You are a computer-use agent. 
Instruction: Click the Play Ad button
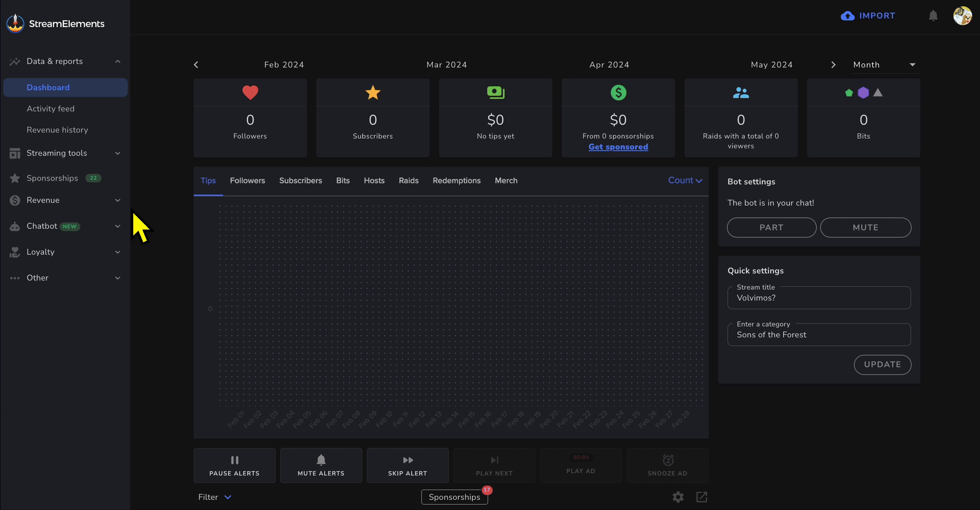coord(581,465)
